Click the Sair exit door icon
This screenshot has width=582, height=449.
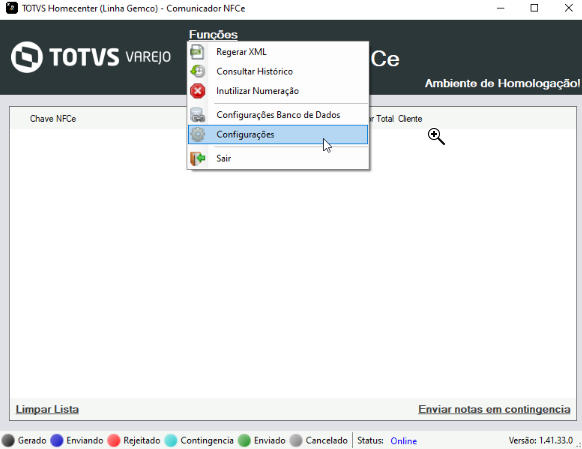click(197, 158)
